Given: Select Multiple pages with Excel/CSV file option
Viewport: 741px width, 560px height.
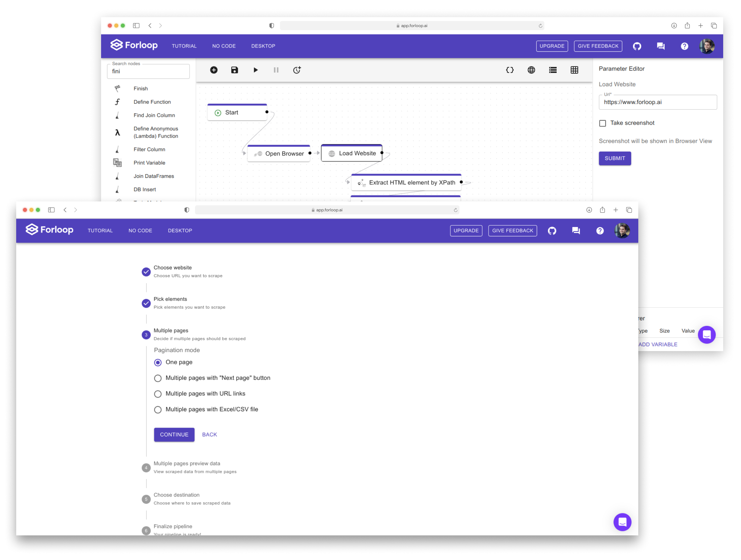Looking at the screenshot, I should point(158,410).
